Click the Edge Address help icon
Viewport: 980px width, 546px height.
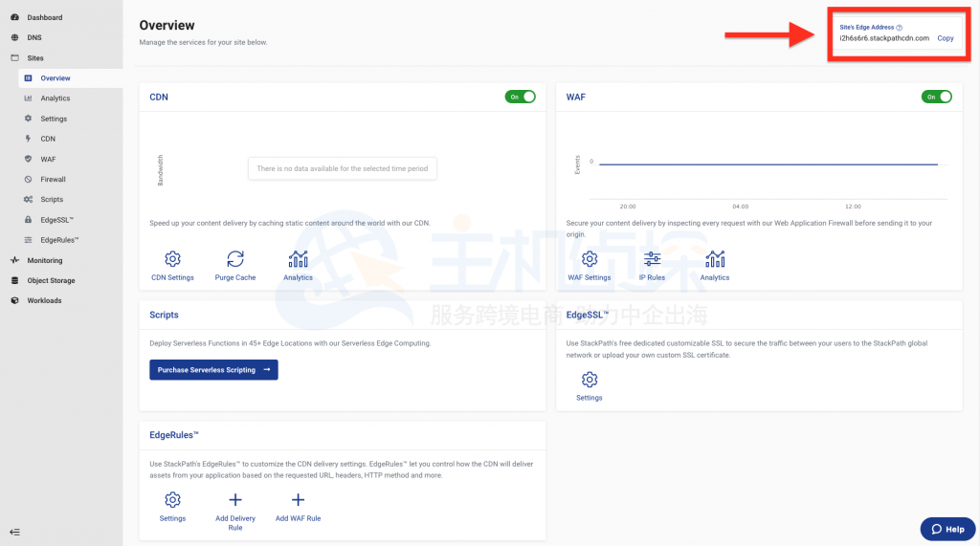[899, 28]
